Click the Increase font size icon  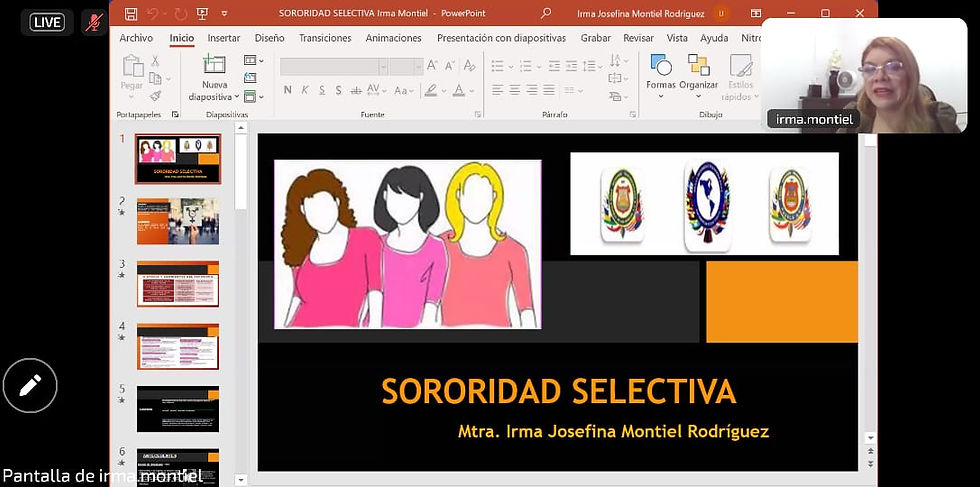432,65
